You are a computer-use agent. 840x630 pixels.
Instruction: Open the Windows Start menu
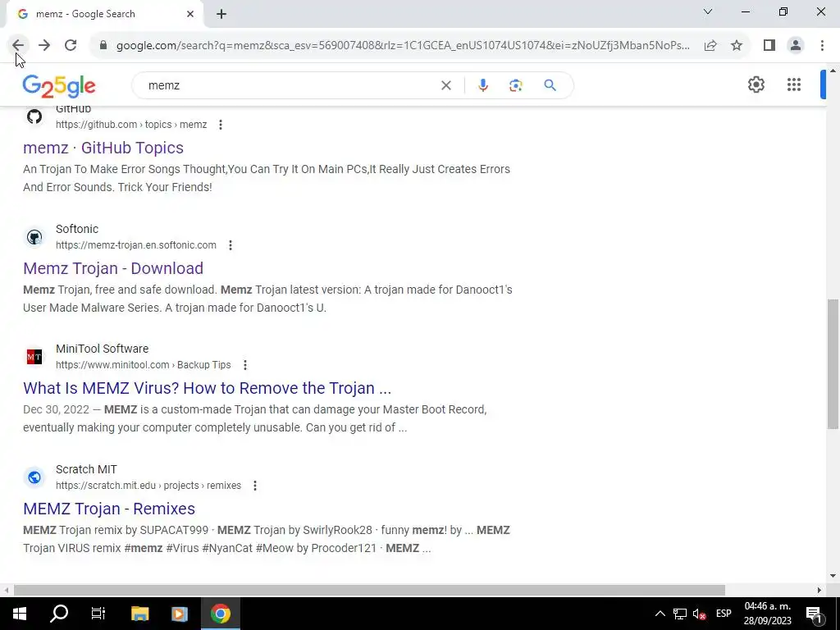(x=20, y=614)
